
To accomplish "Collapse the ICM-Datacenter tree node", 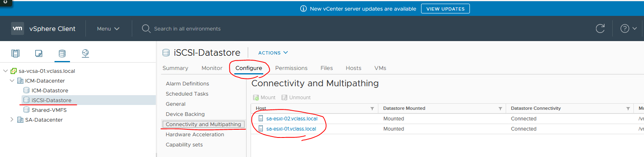I will click(x=12, y=81).
